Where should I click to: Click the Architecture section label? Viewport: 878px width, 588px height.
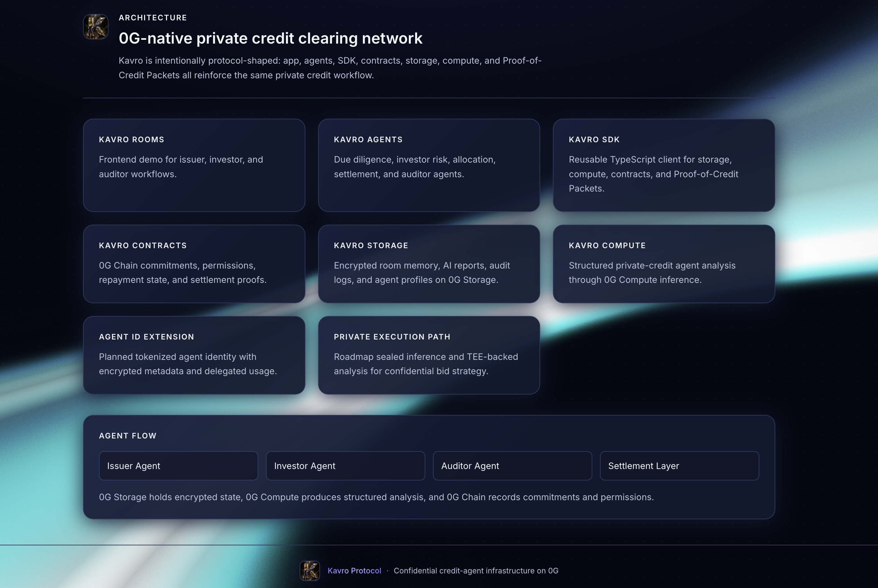point(153,17)
